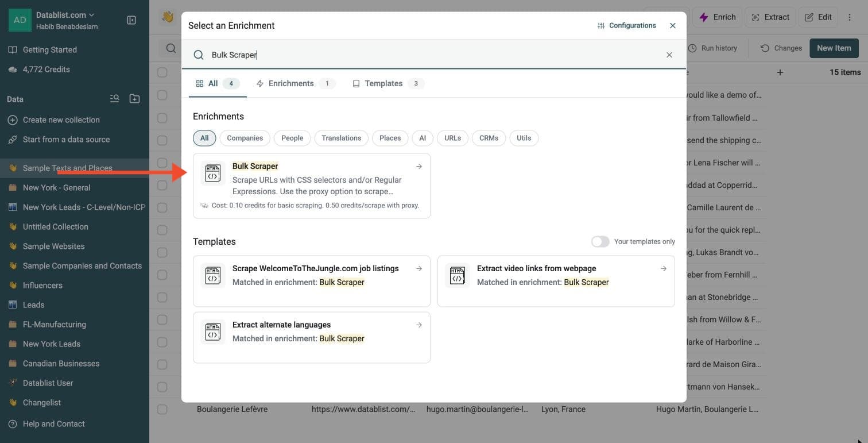Select the Translations filter chip
Image resolution: width=868 pixels, height=443 pixels.
342,138
